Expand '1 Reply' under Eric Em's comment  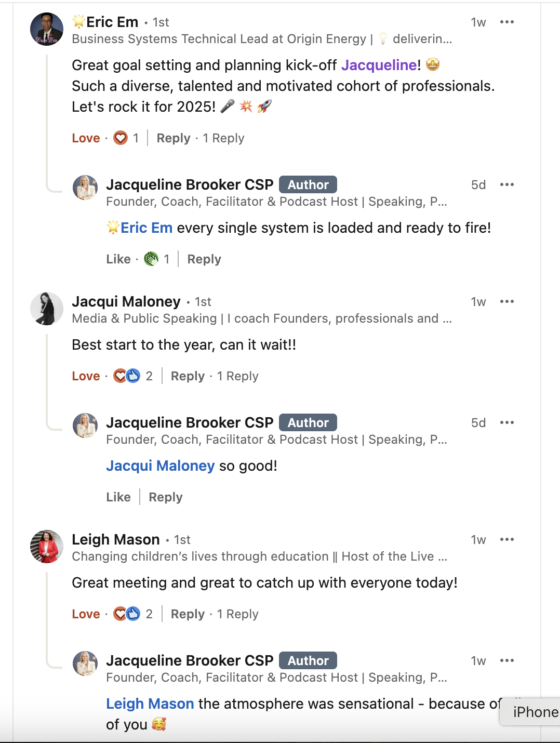223,138
